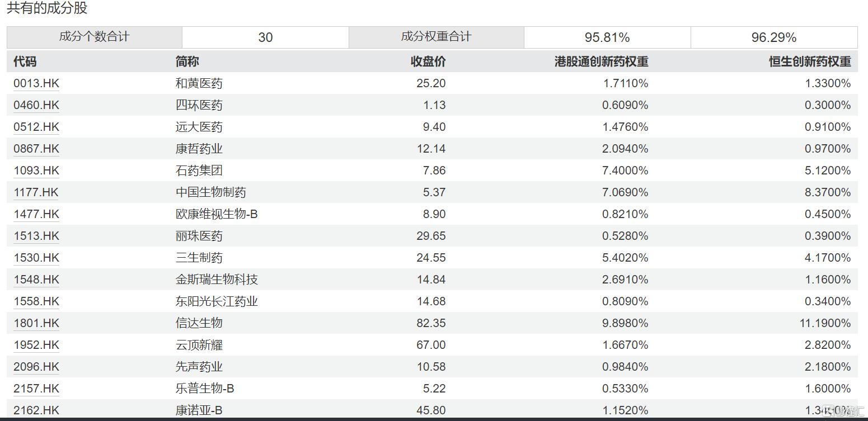Screen dimensions: 868x421
Task: Select stock name 远大医药
Action: click(199, 127)
